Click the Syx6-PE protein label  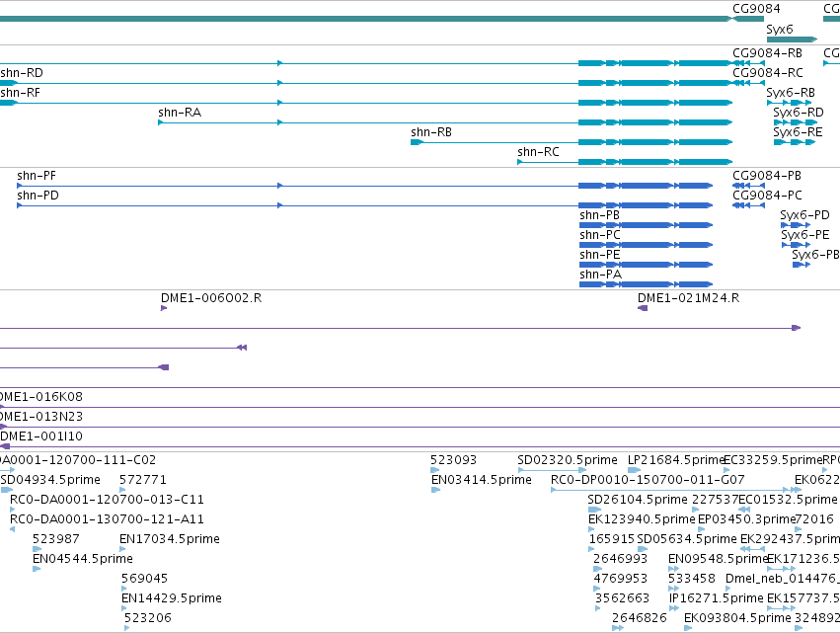[x=805, y=235]
